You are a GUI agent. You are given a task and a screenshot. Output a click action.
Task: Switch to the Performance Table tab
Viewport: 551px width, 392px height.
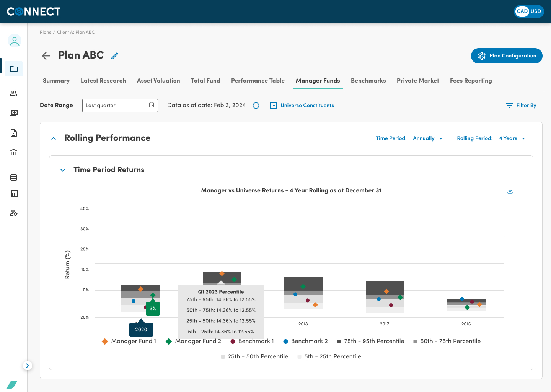point(258,81)
